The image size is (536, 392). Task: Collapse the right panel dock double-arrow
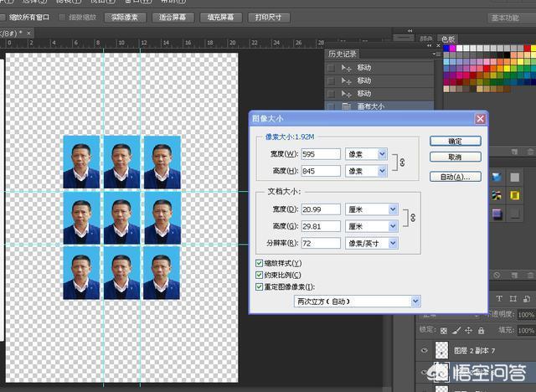(410, 31)
